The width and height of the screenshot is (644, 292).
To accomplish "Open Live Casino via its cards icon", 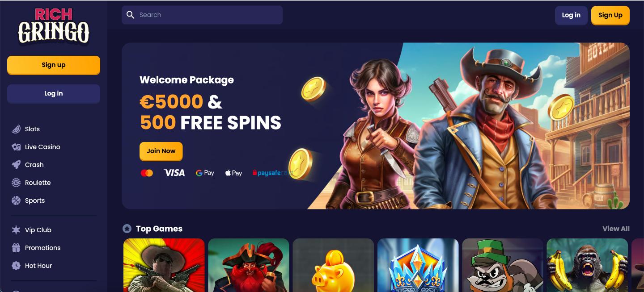I will tap(16, 147).
